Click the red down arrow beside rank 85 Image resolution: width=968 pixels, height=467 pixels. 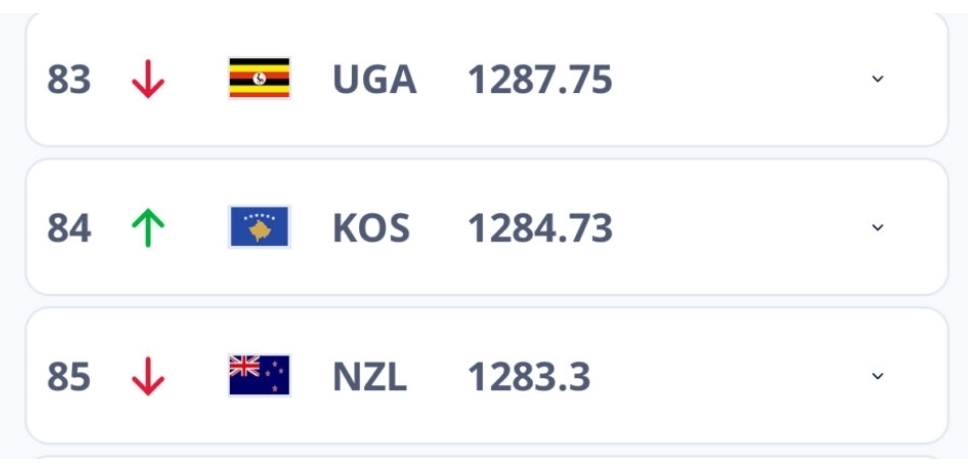147,377
